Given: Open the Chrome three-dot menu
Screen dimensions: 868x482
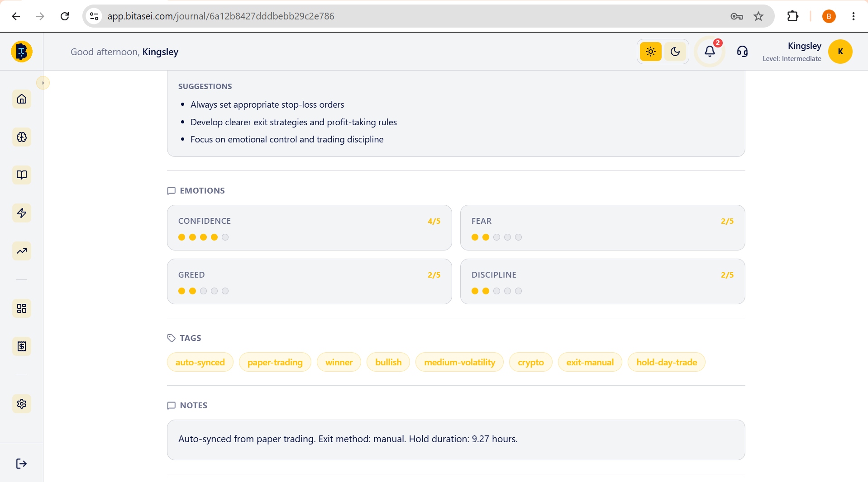Looking at the screenshot, I should [853, 16].
